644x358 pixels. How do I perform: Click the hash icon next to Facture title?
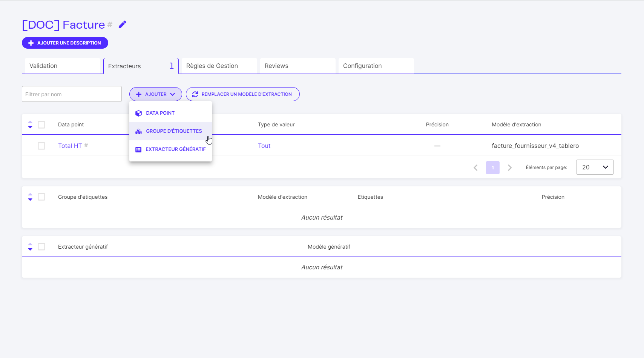pos(110,24)
